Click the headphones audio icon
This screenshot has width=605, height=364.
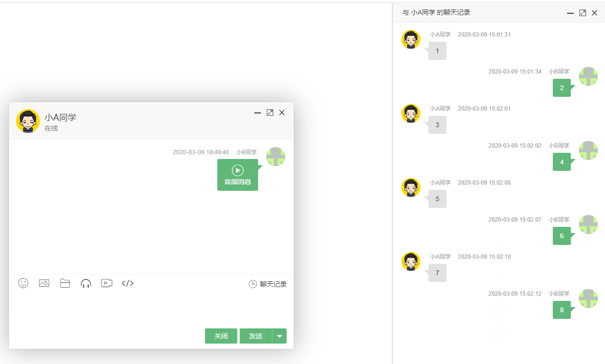point(86,283)
